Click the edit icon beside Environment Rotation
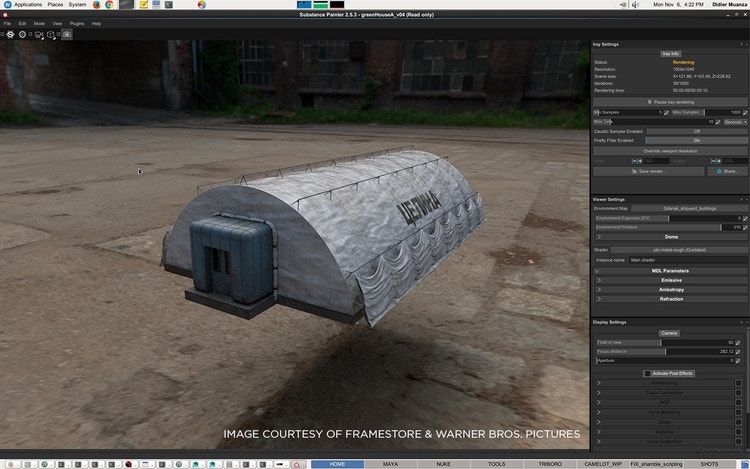The height and width of the screenshot is (469, 750). [745, 227]
